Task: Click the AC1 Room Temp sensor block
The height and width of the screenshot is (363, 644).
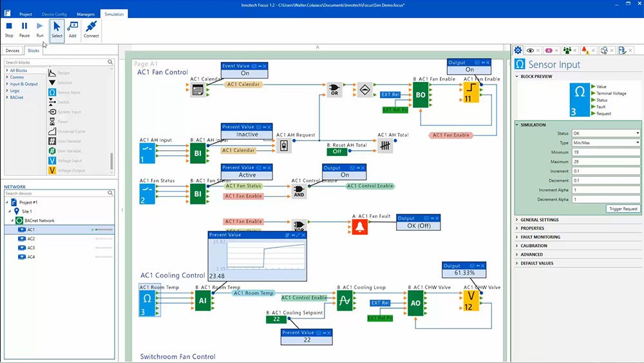Action: pyautogui.click(x=147, y=304)
